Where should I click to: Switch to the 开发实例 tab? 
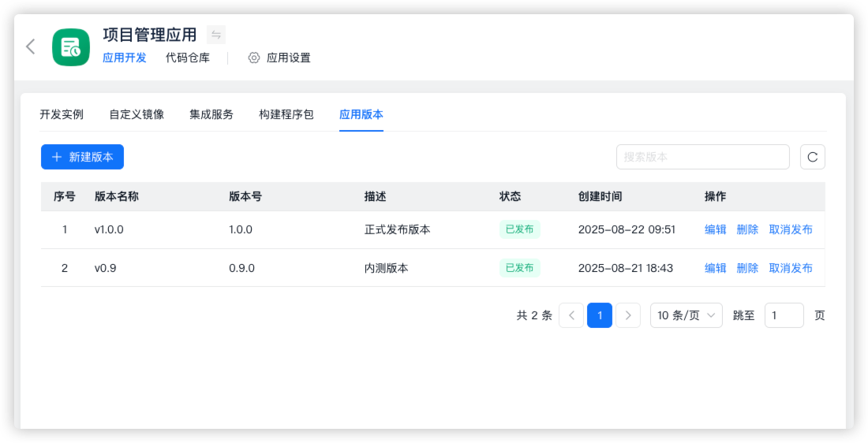pos(62,114)
